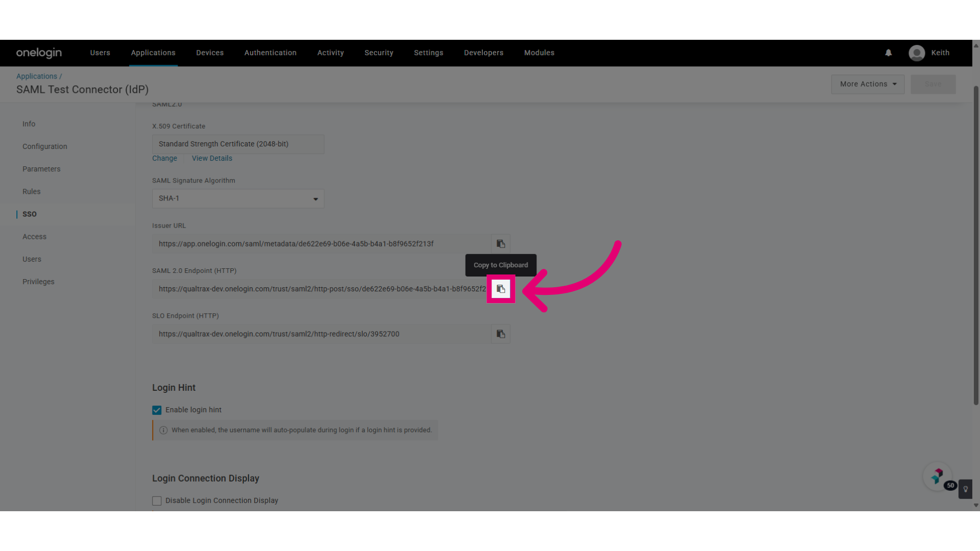Click the Login Connection Display heading
980x551 pixels.
(x=206, y=479)
